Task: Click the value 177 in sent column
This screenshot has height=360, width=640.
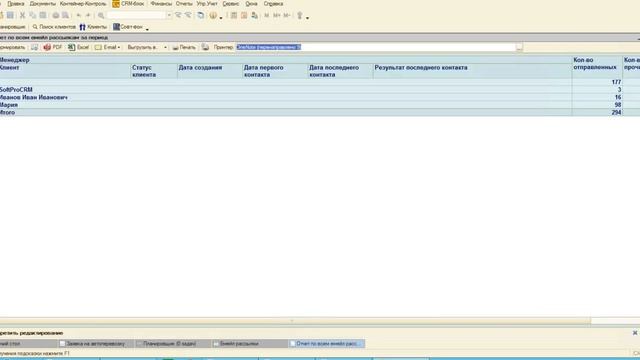Action: (x=616, y=82)
